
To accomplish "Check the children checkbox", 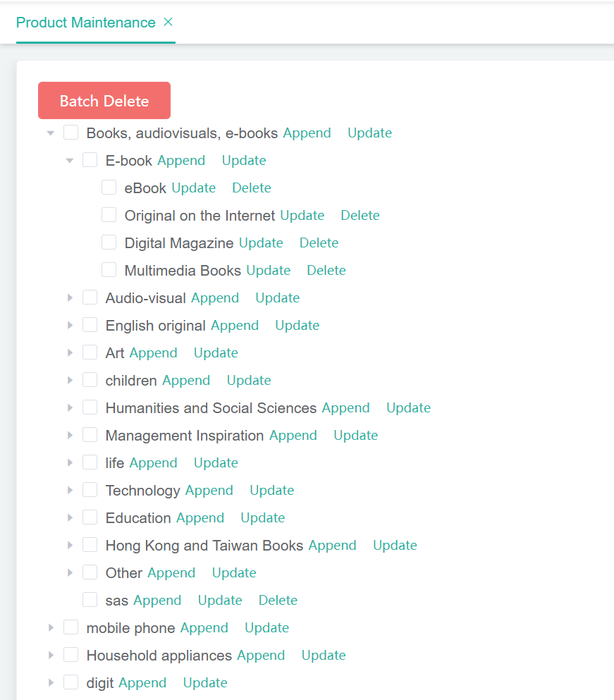I will pyautogui.click(x=90, y=379).
